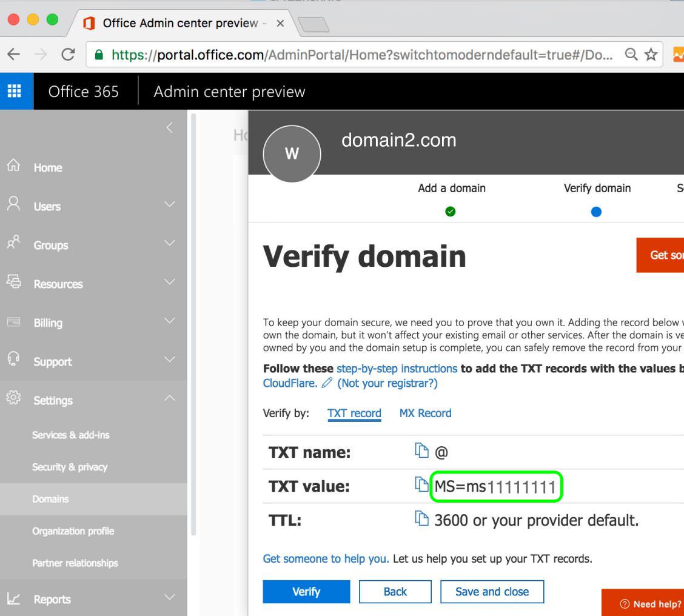Click the Get someone to help you link
This screenshot has height=616, width=684.
point(326,559)
